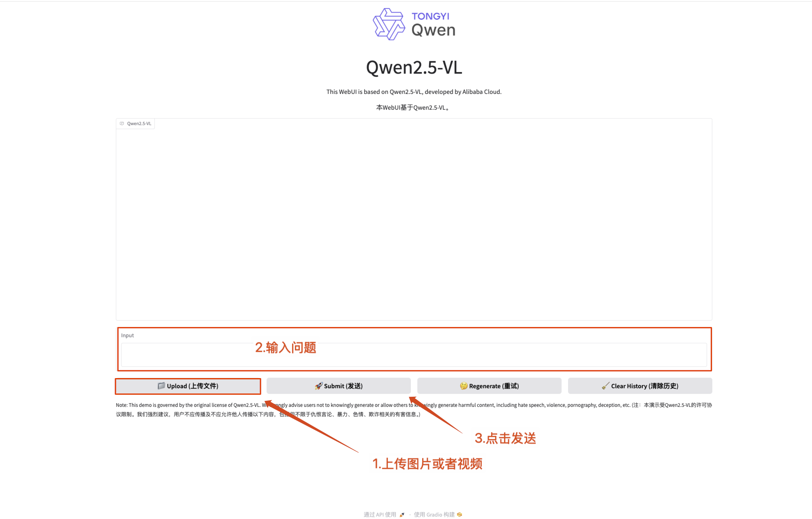Select the Qwen2.5-VL chatbot label tab
Image resolution: width=812 pixels, height=519 pixels.
tap(139, 124)
